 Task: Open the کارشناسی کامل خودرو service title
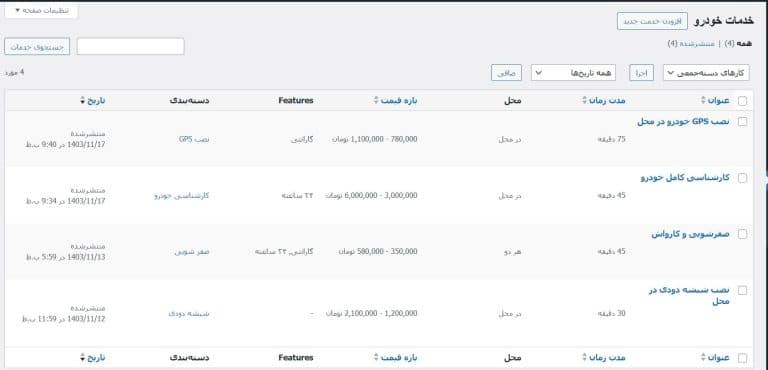(685, 178)
